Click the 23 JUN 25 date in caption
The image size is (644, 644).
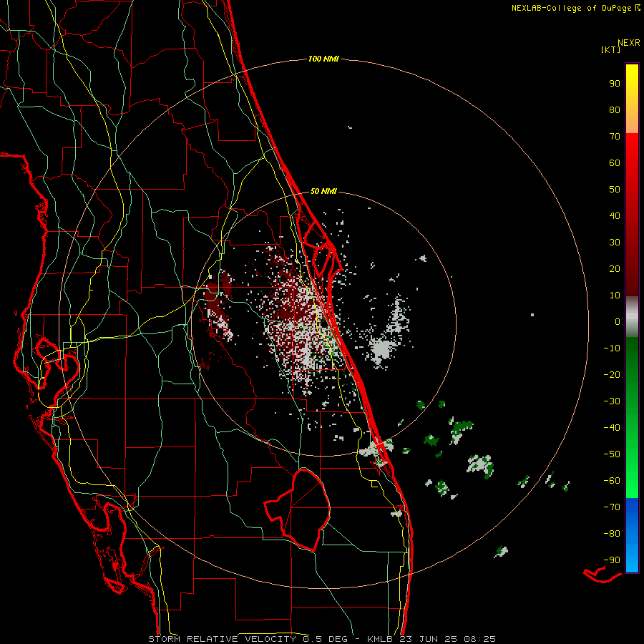coord(428,639)
